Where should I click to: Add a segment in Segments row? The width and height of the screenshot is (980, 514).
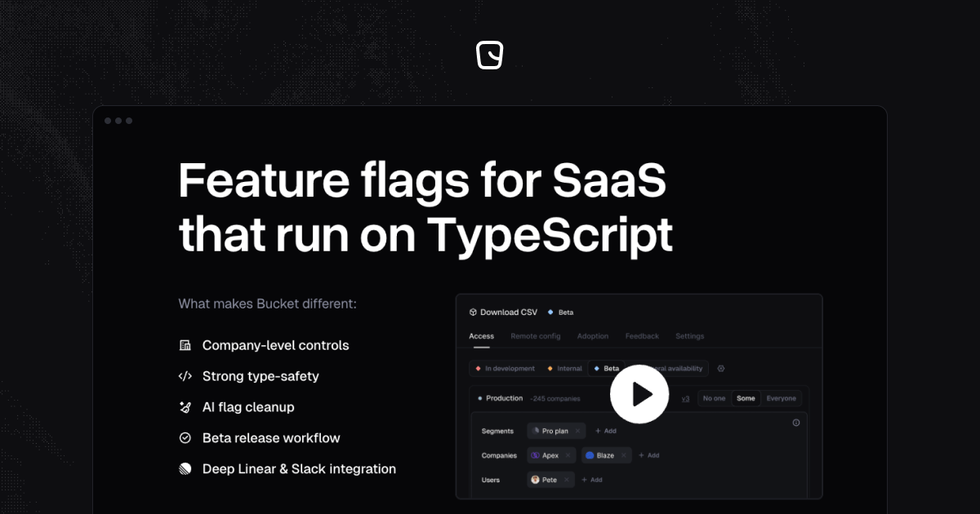(x=605, y=431)
